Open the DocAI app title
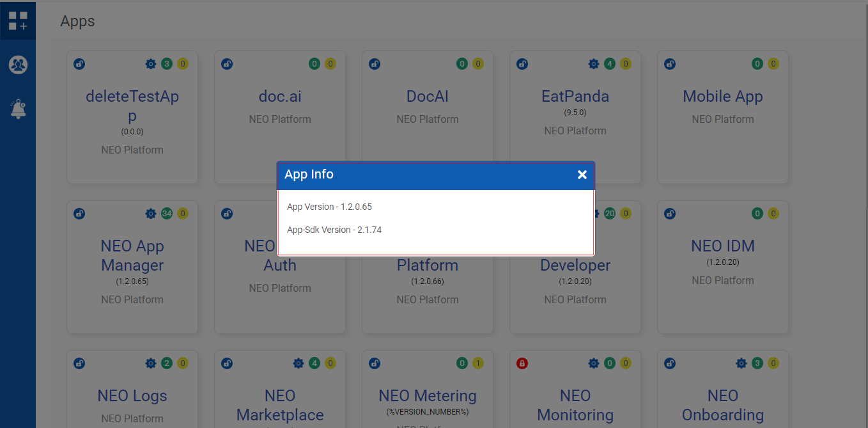The height and width of the screenshot is (428, 868). tap(428, 97)
